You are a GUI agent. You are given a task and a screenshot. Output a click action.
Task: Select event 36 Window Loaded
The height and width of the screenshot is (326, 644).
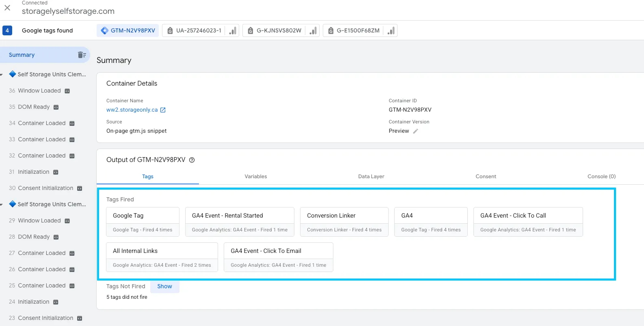pyautogui.click(x=39, y=91)
